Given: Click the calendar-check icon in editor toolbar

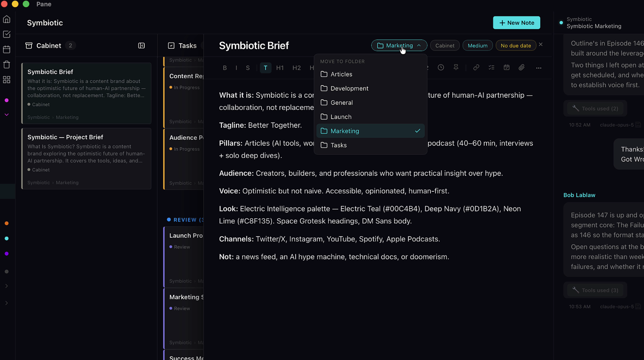Looking at the screenshot, I should 506,68.
